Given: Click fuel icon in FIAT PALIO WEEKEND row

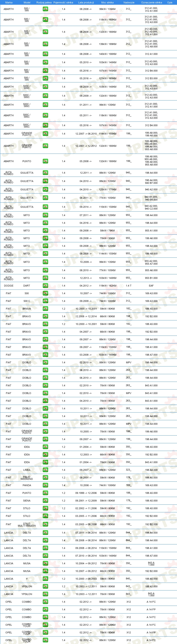Looking at the screenshot, I should pos(45,478).
